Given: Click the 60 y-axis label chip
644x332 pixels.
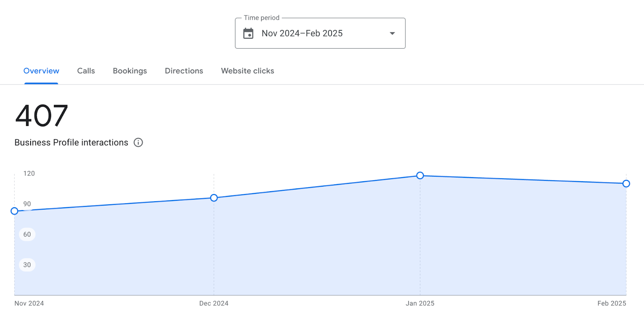Looking at the screenshot, I should click(x=27, y=234).
